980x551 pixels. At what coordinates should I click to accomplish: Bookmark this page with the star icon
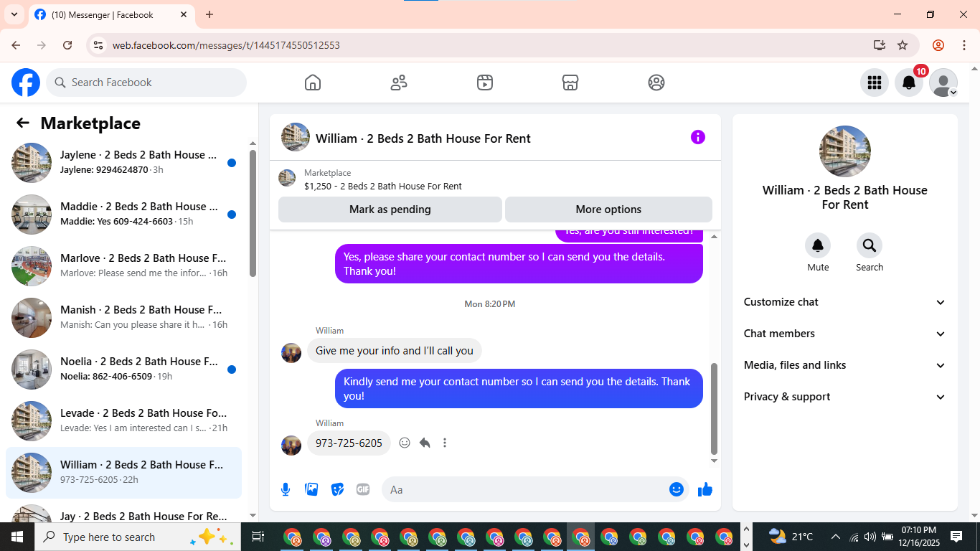(x=903, y=45)
